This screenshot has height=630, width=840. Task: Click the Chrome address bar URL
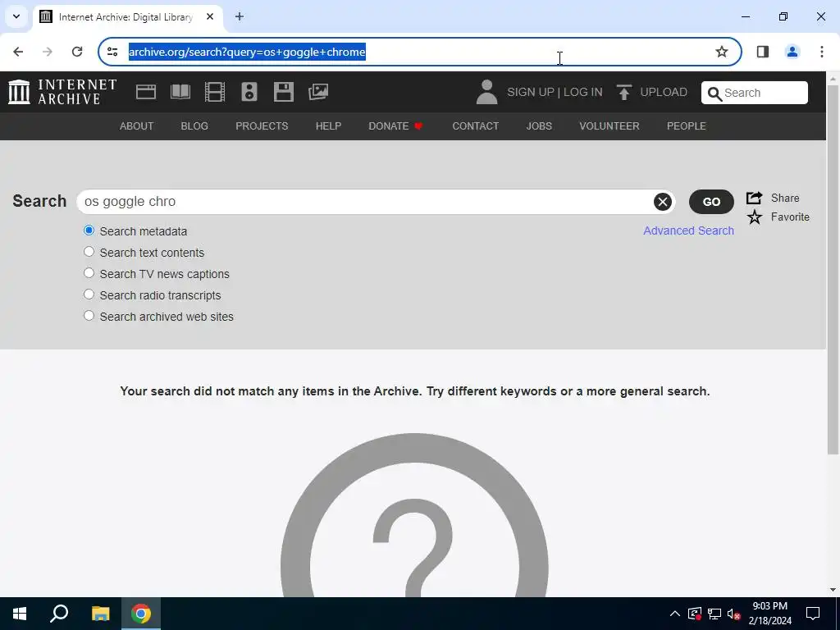pos(247,52)
